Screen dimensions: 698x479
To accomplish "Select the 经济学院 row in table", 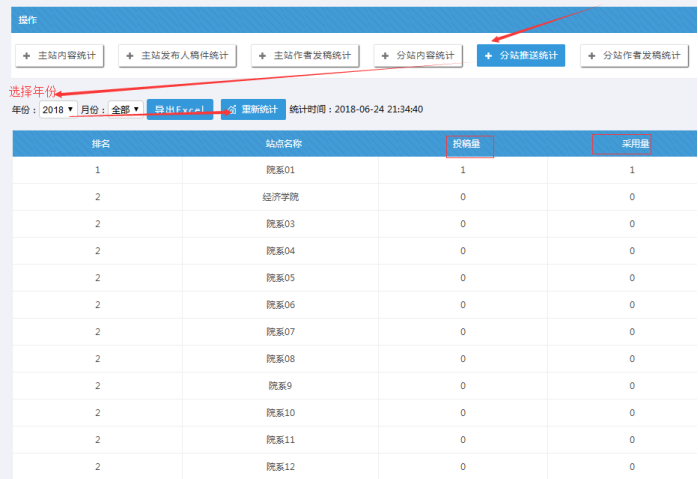I will pyautogui.click(x=280, y=197).
